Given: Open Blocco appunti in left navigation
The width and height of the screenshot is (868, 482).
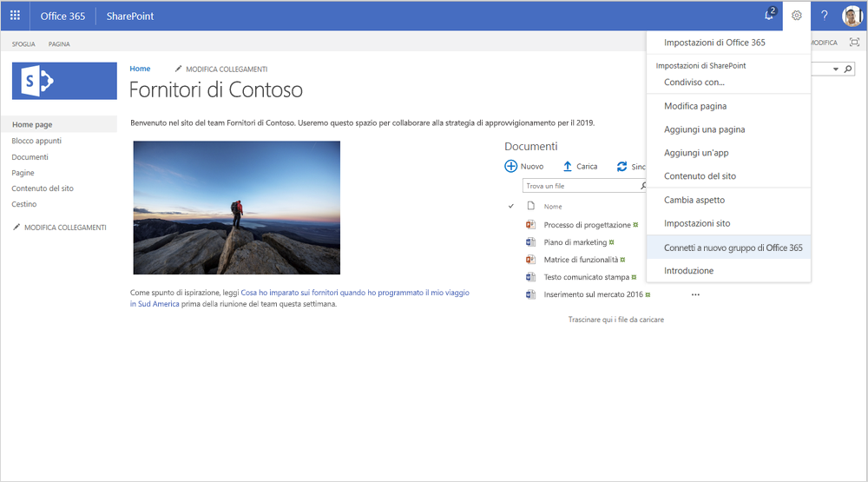Looking at the screenshot, I should (36, 141).
